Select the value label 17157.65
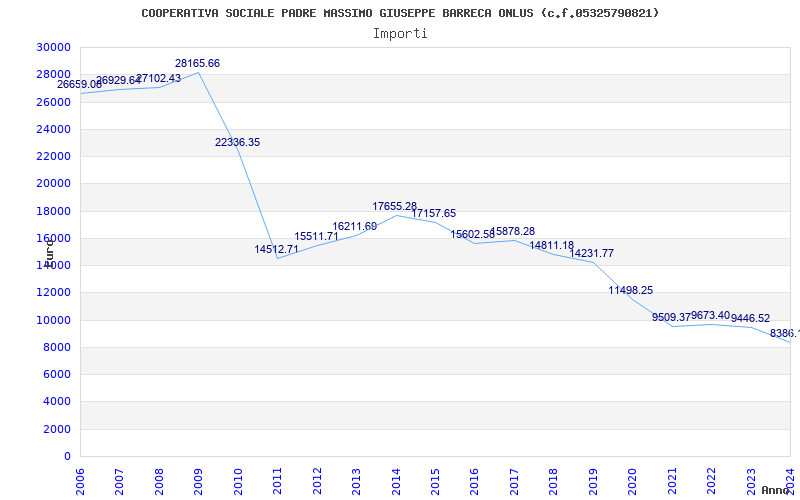Viewport: 800px width, 500px height. (434, 214)
